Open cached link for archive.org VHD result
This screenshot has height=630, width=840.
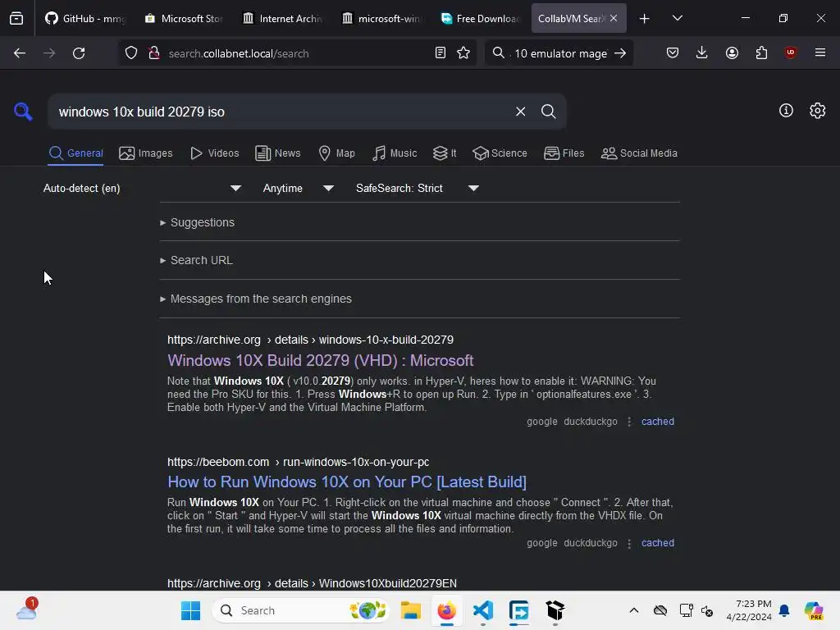(x=658, y=422)
